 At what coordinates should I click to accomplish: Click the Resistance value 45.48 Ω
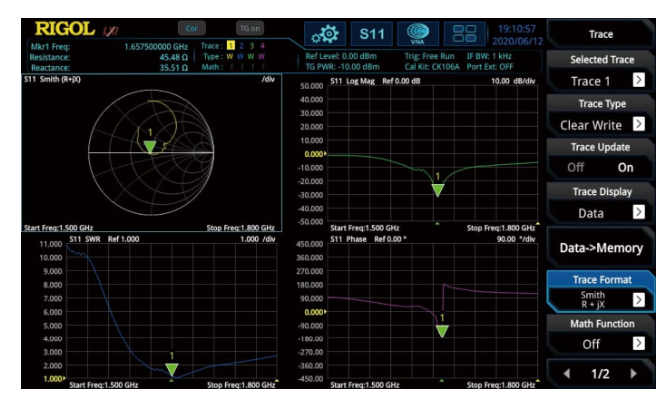click(x=174, y=57)
